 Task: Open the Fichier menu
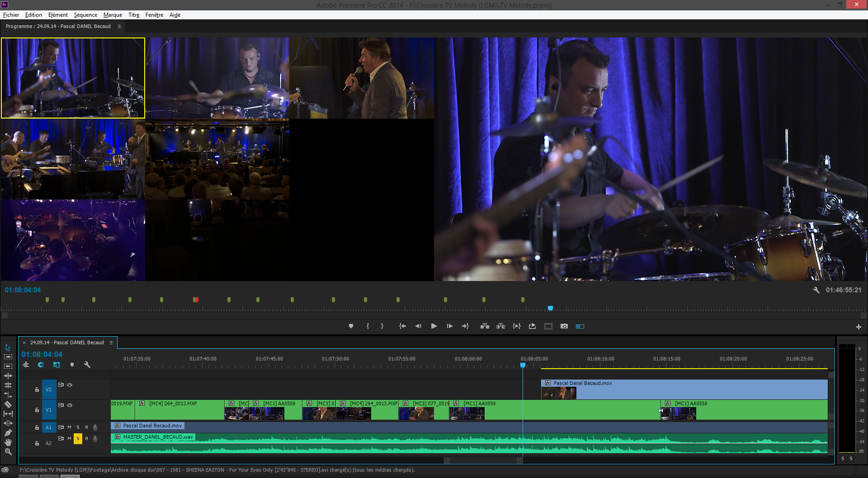click(11, 15)
